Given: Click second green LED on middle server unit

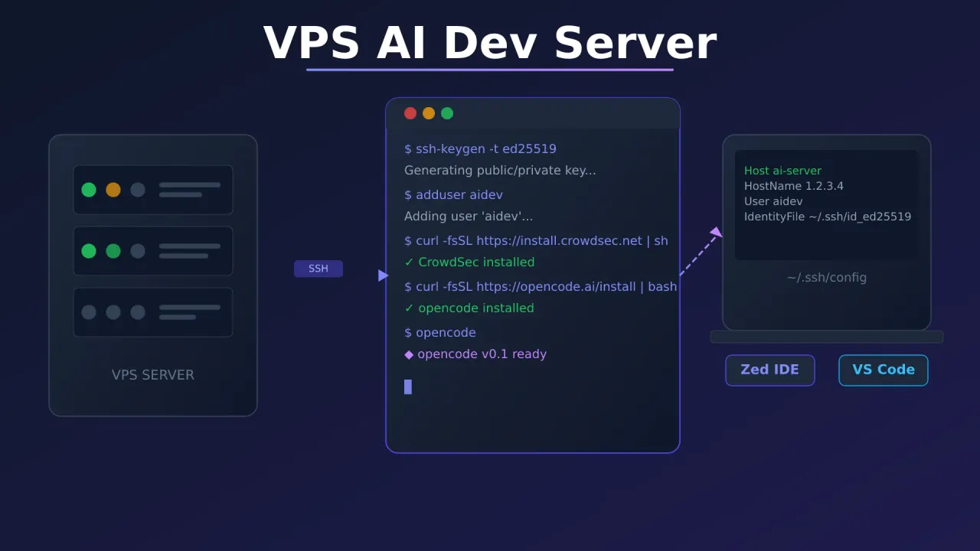Looking at the screenshot, I should click(113, 251).
